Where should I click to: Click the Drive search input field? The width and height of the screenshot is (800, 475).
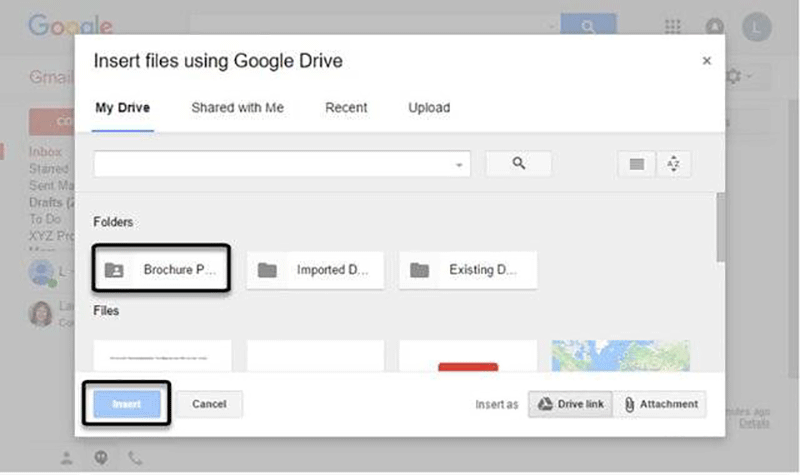pyautogui.click(x=270, y=164)
